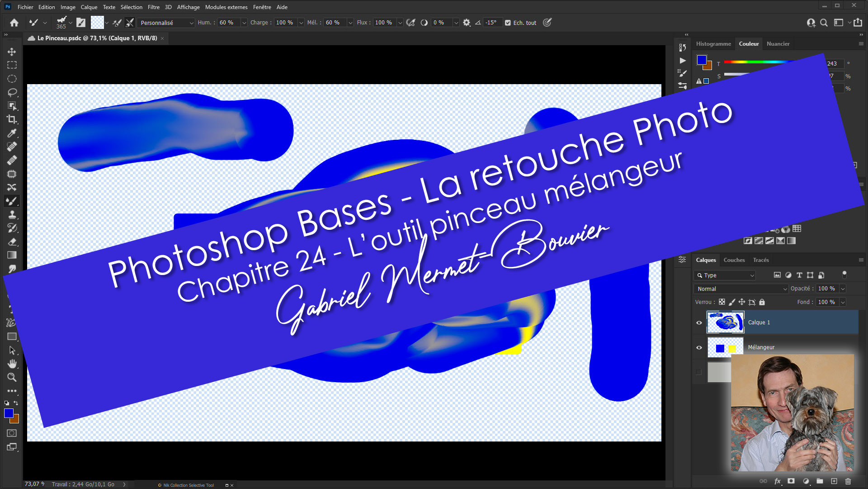The width and height of the screenshot is (868, 489).
Task: Select the Eyedropper tool
Action: point(12,133)
